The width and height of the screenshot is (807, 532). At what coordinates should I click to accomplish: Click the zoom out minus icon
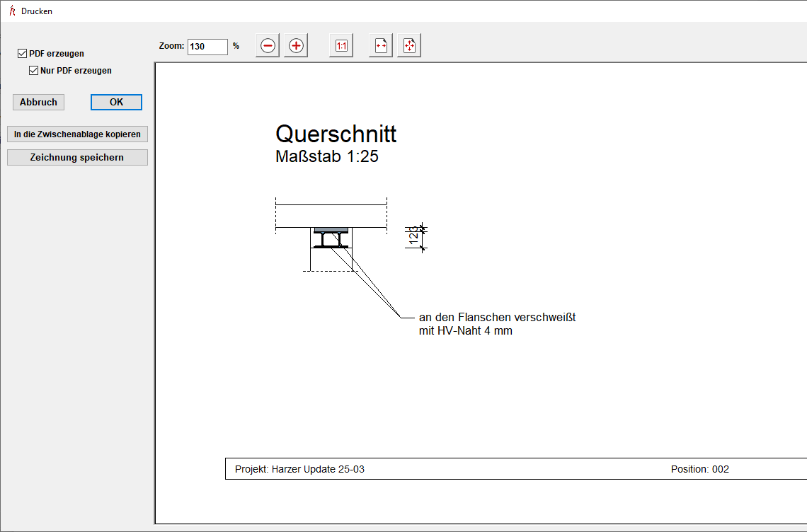tap(268, 46)
